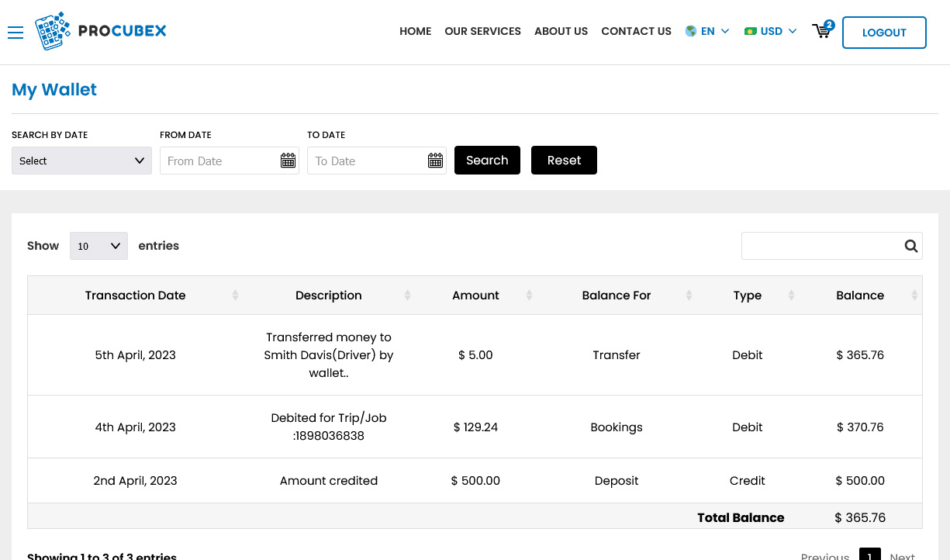Open the Search By Date select box
This screenshot has width=950, height=560.
point(81,161)
